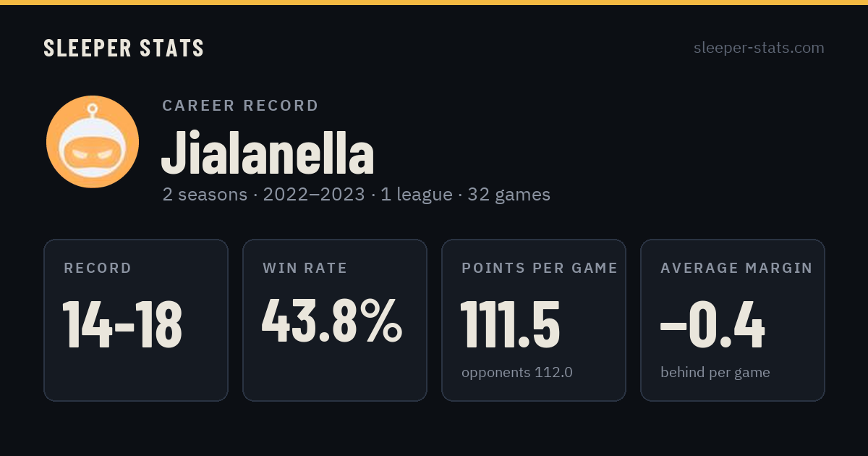Open the WIN RATE stat card
Screen dimensions: 868x456
point(335,320)
